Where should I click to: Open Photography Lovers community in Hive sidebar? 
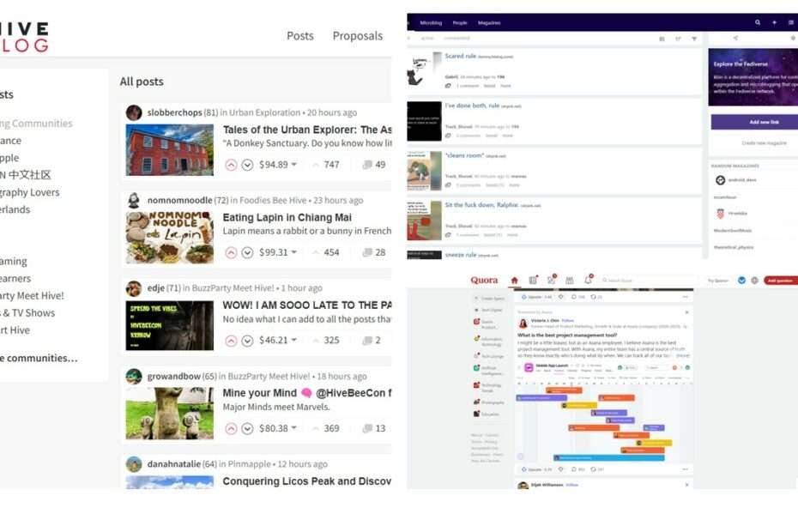click(x=29, y=192)
